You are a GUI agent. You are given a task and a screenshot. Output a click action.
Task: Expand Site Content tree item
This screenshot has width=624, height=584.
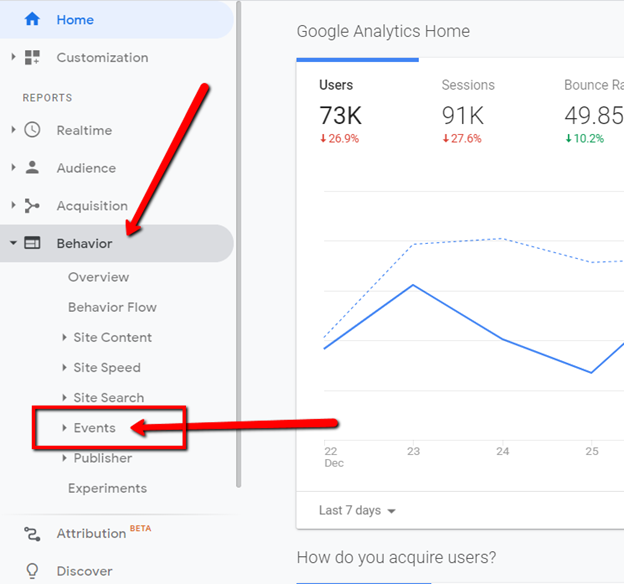(x=107, y=337)
